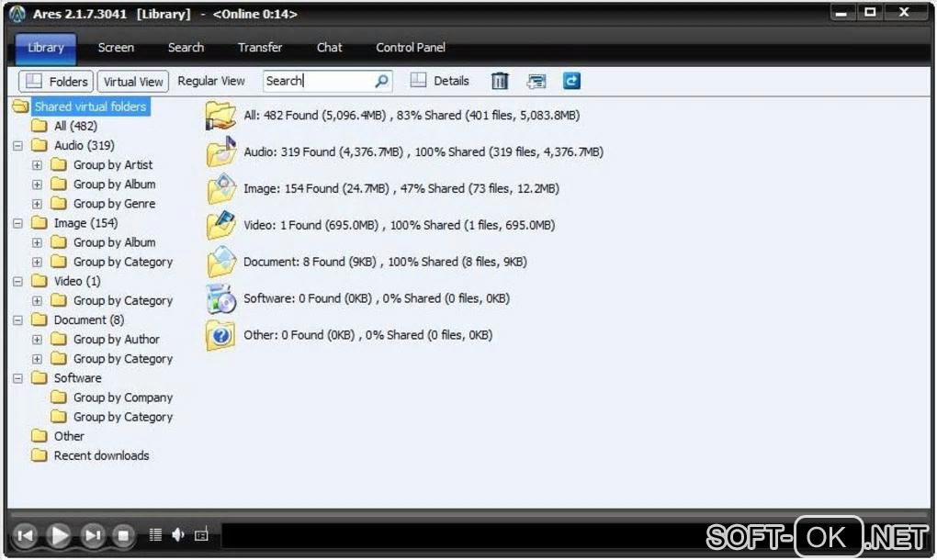Select Group by Category under Video
The width and height of the screenshot is (937, 560).
[122, 300]
